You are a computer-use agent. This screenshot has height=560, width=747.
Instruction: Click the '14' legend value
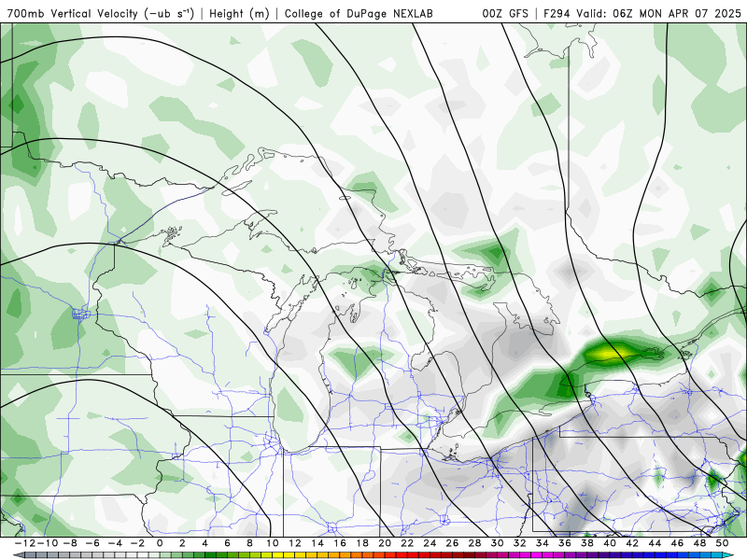pos(317,543)
